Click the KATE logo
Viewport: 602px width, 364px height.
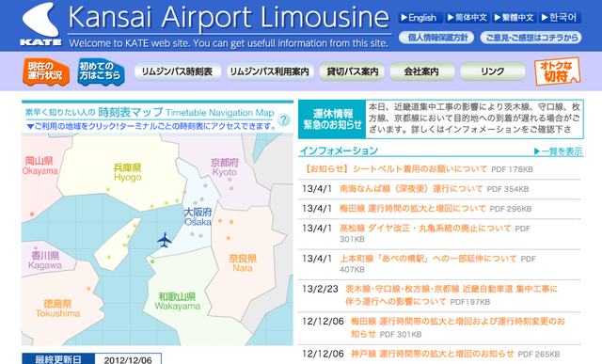click(x=40, y=24)
